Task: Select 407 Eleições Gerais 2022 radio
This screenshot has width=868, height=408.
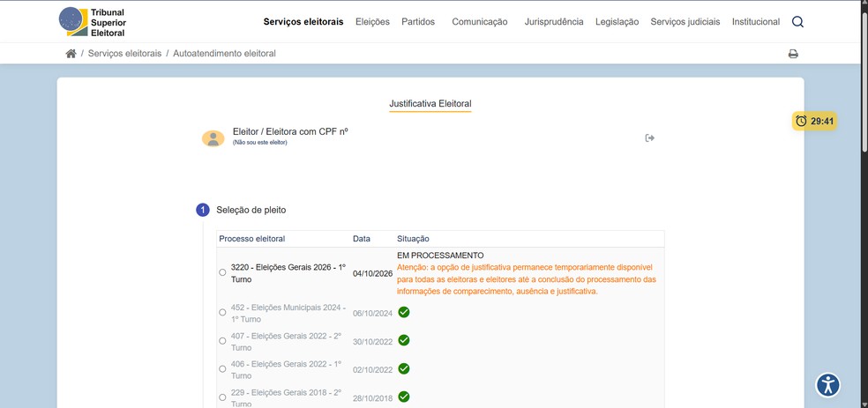Action: (222, 340)
